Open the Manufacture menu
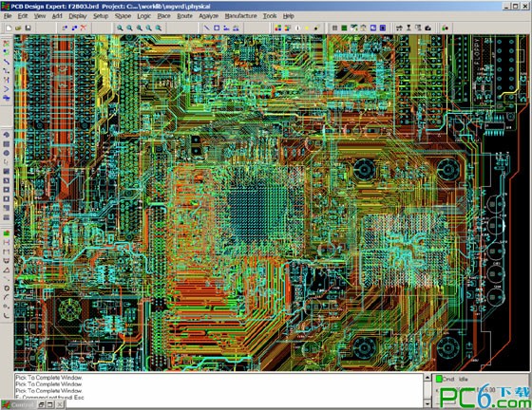This screenshot has width=532, height=410. [240, 16]
